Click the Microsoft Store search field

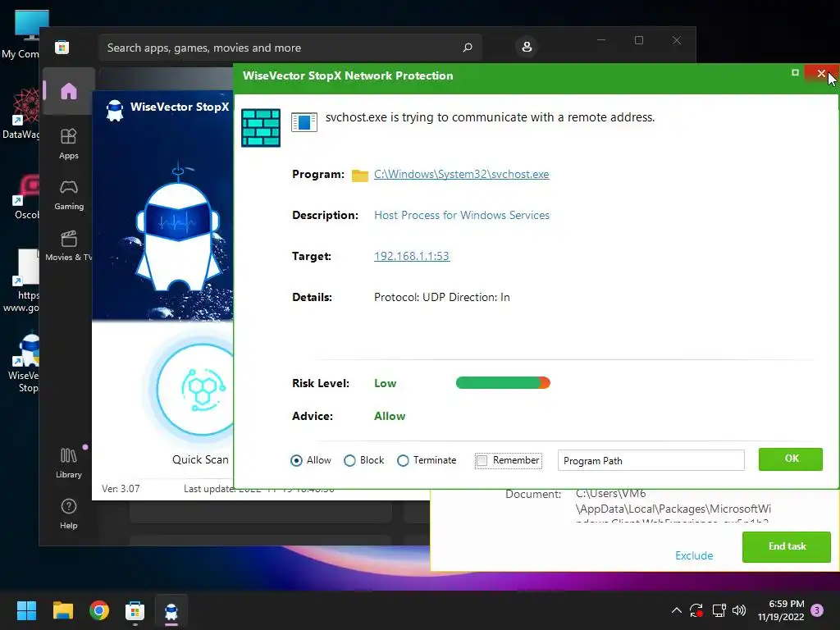click(x=290, y=48)
